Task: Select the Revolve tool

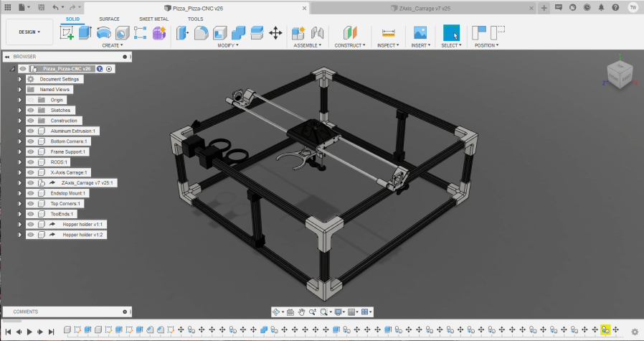Action: [x=104, y=33]
